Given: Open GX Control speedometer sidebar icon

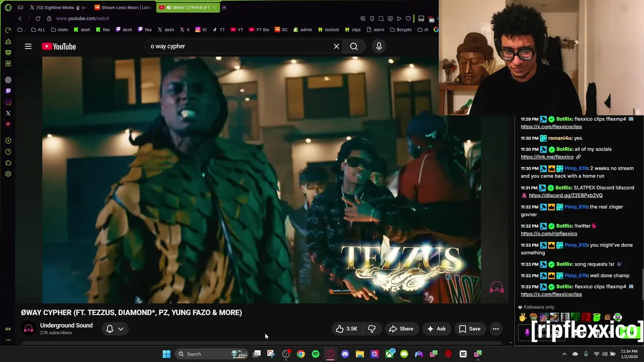Looking at the screenshot, I should tap(8, 30).
